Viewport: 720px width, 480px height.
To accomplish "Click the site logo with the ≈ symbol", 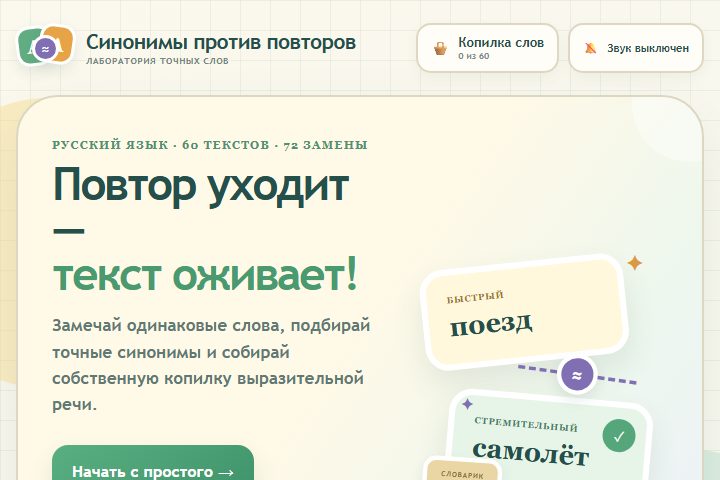I will click(45, 45).
